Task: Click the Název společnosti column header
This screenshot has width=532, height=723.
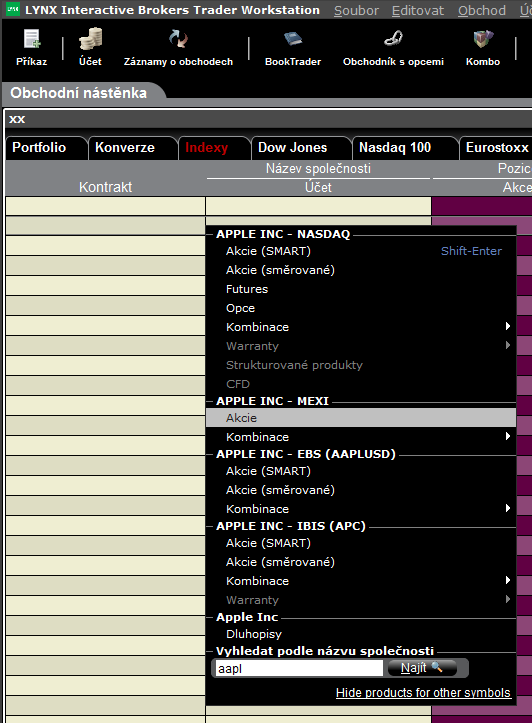Action: click(318, 168)
